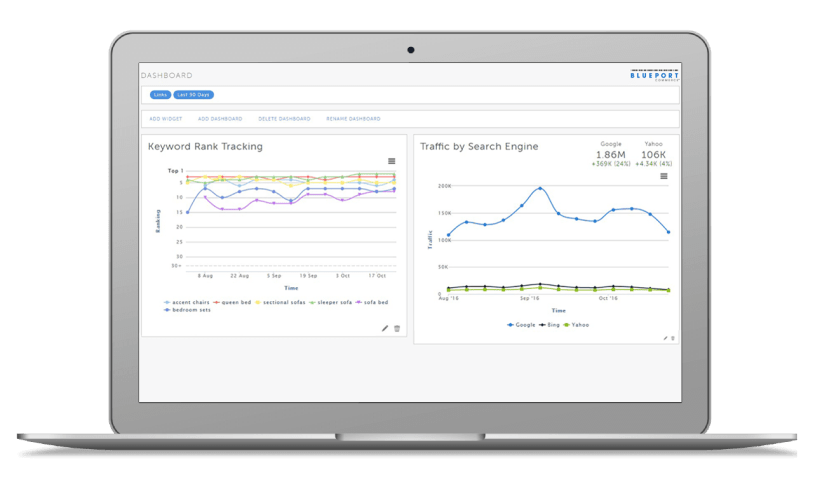Viewport: 820px width, 489px height.
Task: Click the Blueport Commerce logo
Action: [654, 76]
